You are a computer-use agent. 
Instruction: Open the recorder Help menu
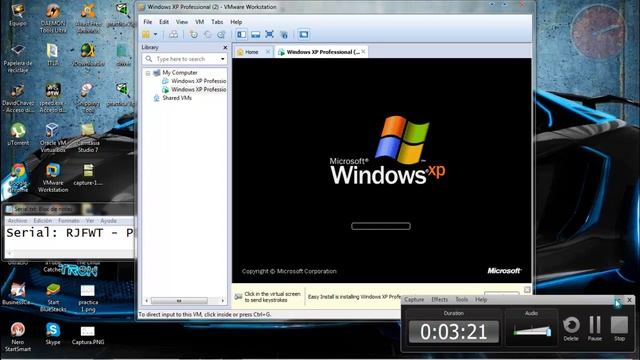(x=481, y=300)
